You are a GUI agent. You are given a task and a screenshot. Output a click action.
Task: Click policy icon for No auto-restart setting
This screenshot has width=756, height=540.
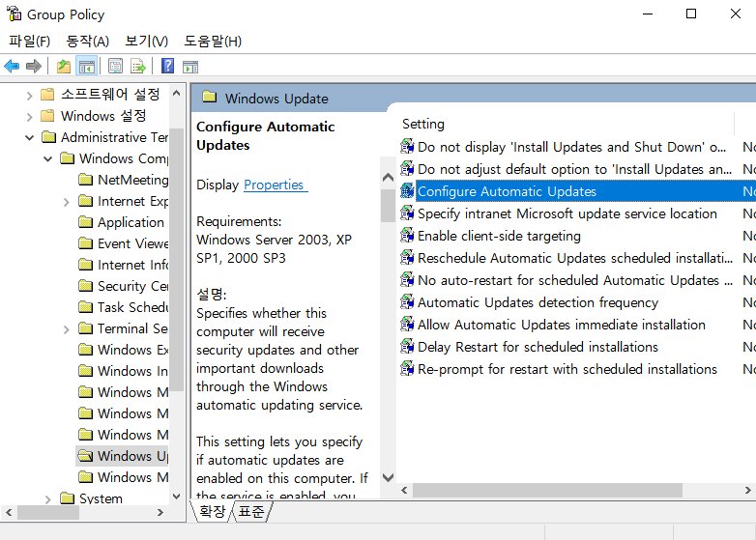click(407, 280)
